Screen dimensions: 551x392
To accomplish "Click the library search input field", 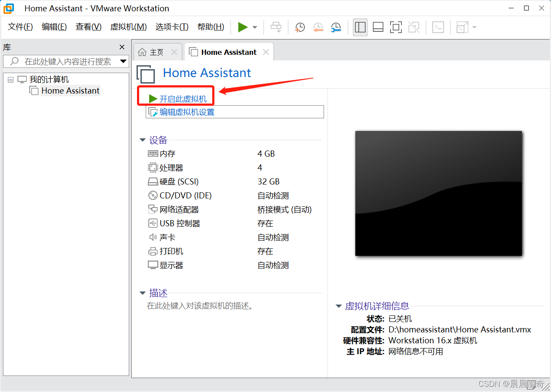I will tap(61, 61).
